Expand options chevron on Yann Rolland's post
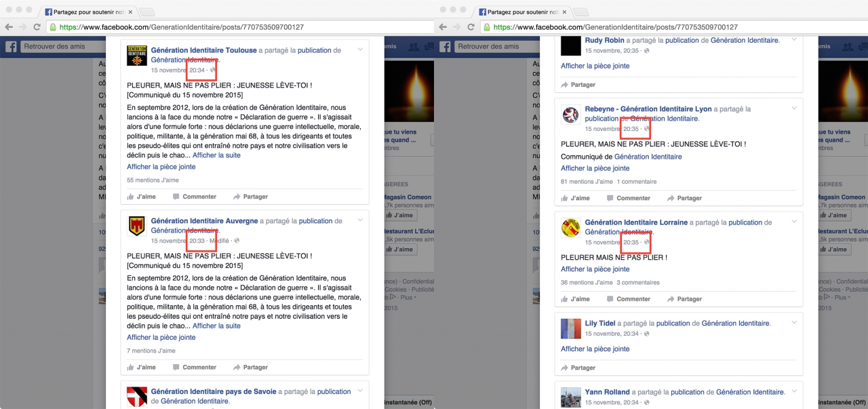Image resolution: width=868 pixels, height=409 pixels. point(794,391)
